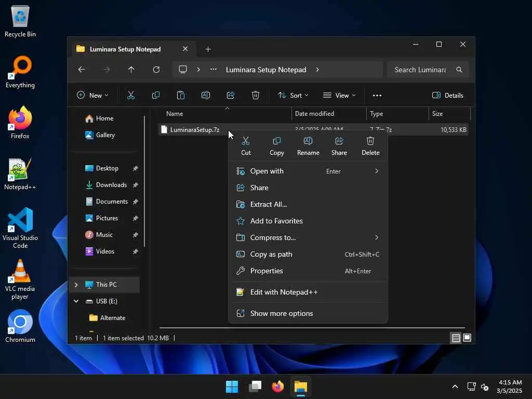Open the Chromium desktop shortcut
The image size is (532, 399).
pyautogui.click(x=20, y=326)
